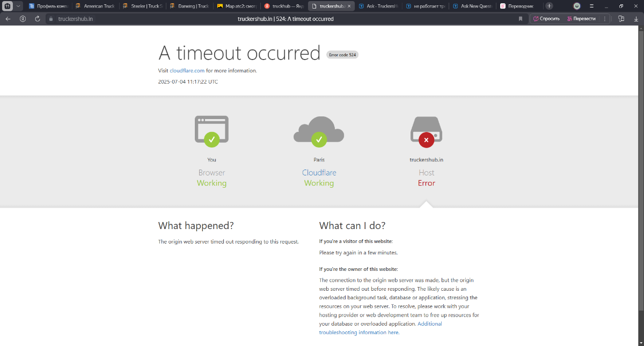Screen dimensions: 644x346
Task: Click the Перевести translate button
Action: click(x=582, y=19)
